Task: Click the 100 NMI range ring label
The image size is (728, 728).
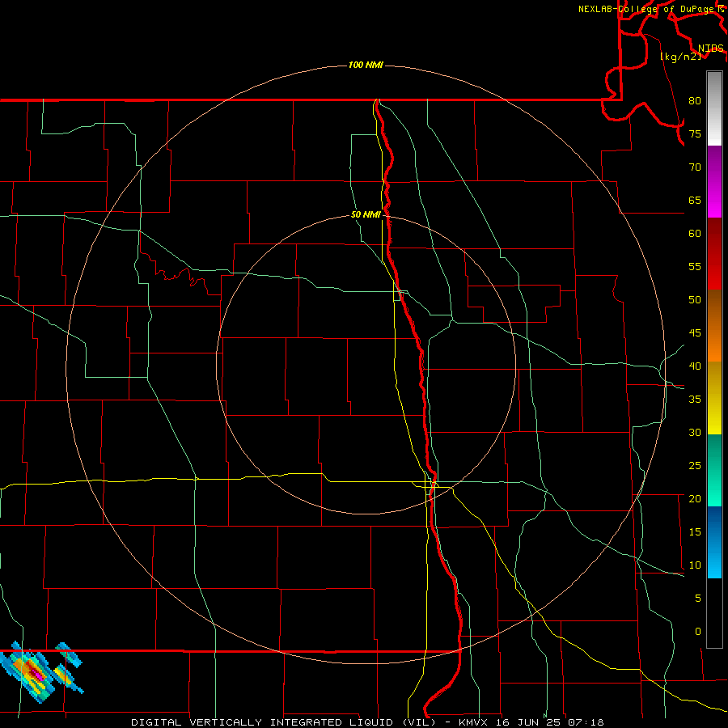Action: pos(366,65)
